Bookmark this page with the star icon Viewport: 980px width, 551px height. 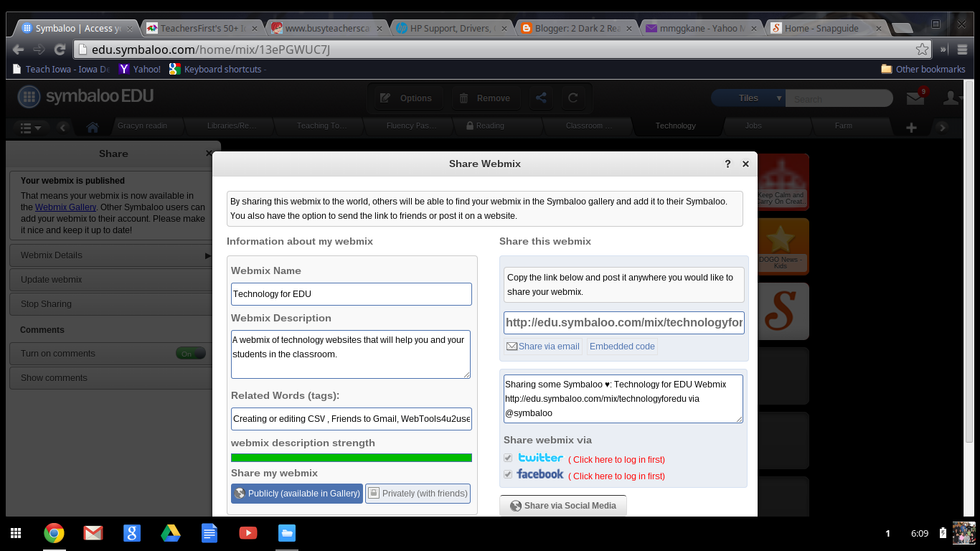(922, 49)
